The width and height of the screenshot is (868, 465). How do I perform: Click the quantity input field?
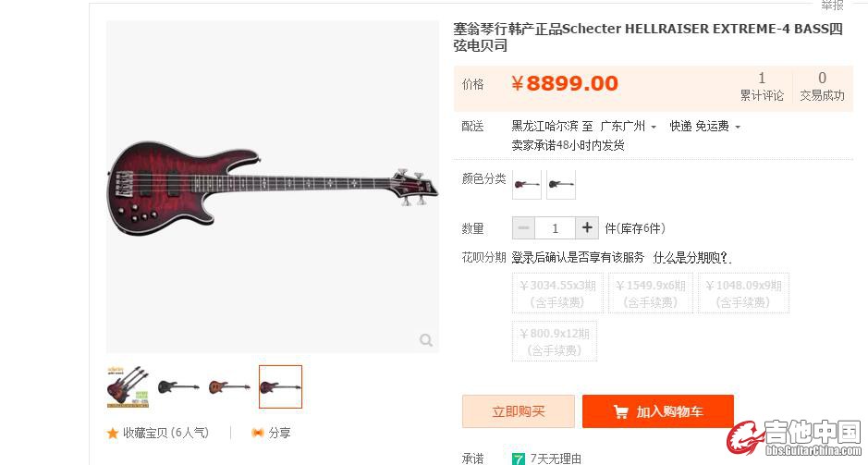(555, 227)
